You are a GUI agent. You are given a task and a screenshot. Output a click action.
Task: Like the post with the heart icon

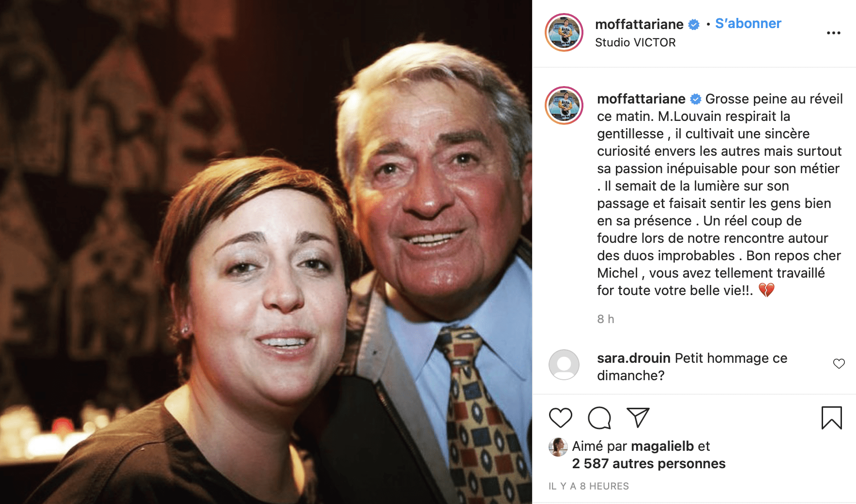[x=561, y=418]
